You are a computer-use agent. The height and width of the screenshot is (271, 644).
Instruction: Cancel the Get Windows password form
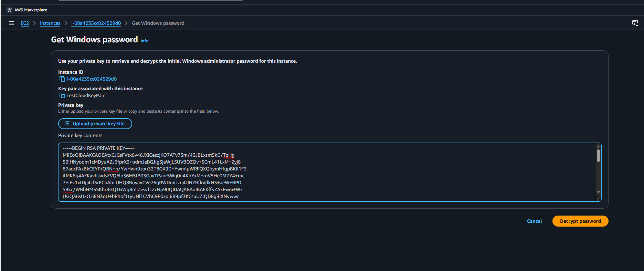534,221
